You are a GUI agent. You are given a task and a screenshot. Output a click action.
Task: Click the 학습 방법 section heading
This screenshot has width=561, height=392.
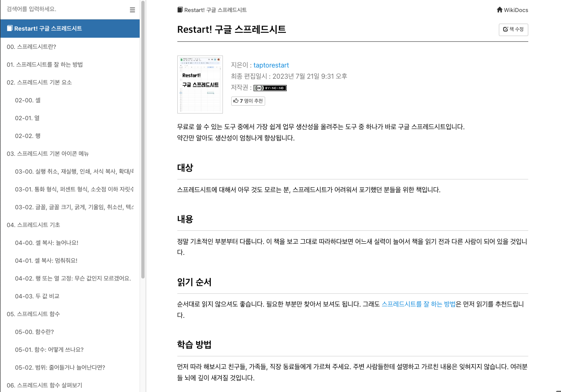pyautogui.click(x=194, y=345)
